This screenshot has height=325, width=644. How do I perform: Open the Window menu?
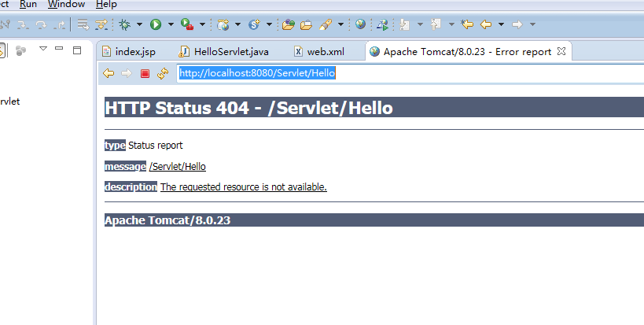point(66,4)
